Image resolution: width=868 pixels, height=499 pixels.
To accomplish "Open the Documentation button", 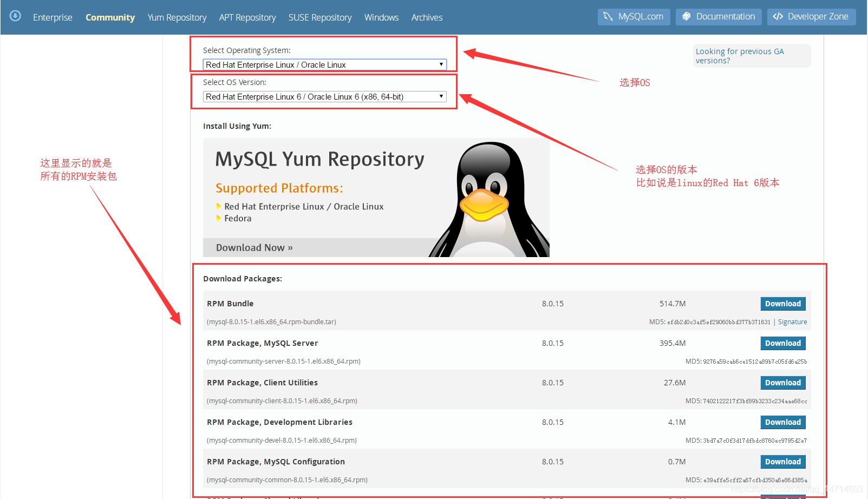I will [719, 17].
